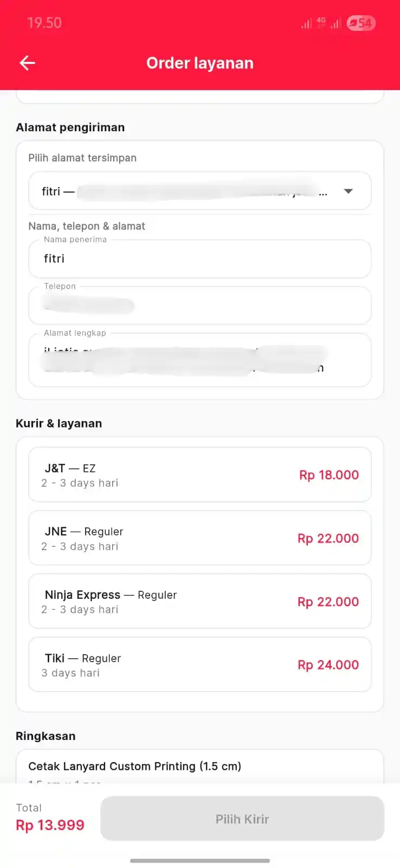Choose Tiki Reguler courier option
The width and height of the screenshot is (400, 868).
(x=199, y=665)
